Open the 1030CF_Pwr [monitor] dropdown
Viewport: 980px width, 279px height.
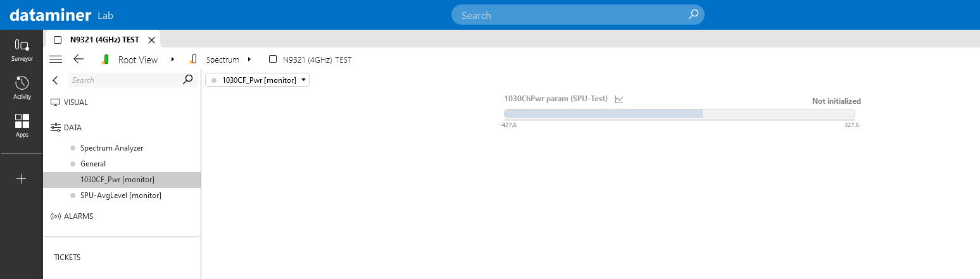(258, 80)
